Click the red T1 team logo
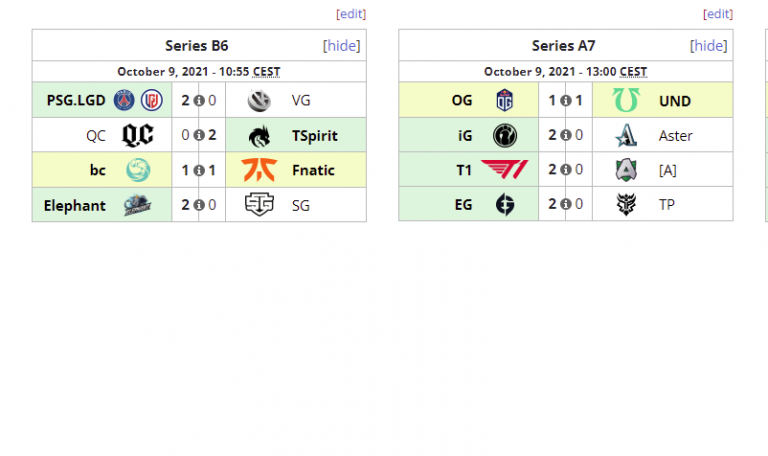768x456 pixels. coord(504,170)
